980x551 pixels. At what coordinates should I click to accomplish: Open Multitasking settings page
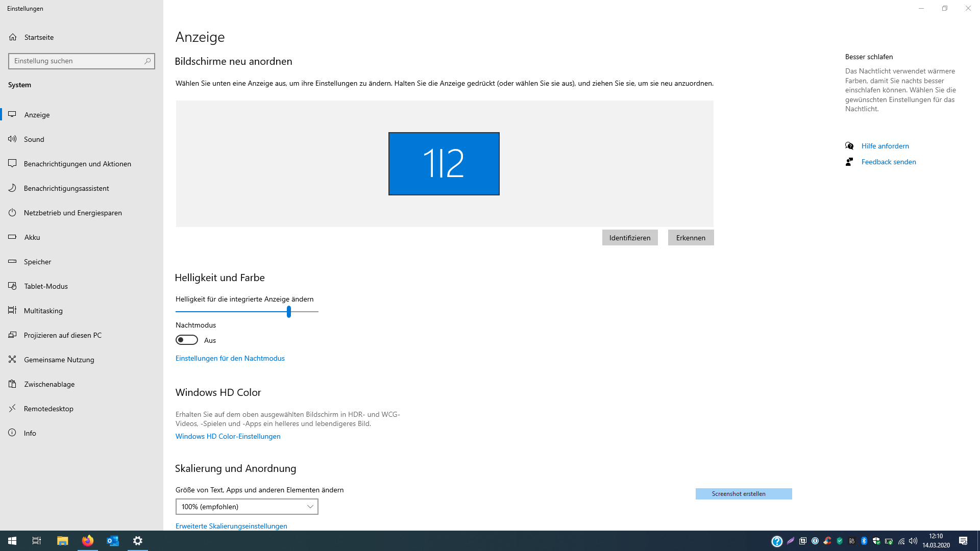(43, 311)
